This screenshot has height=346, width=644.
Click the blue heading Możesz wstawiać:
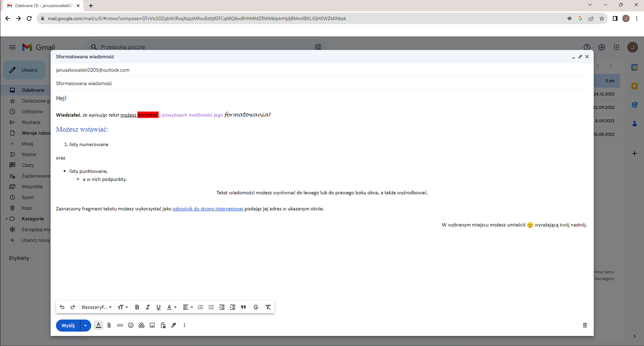(x=82, y=129)
